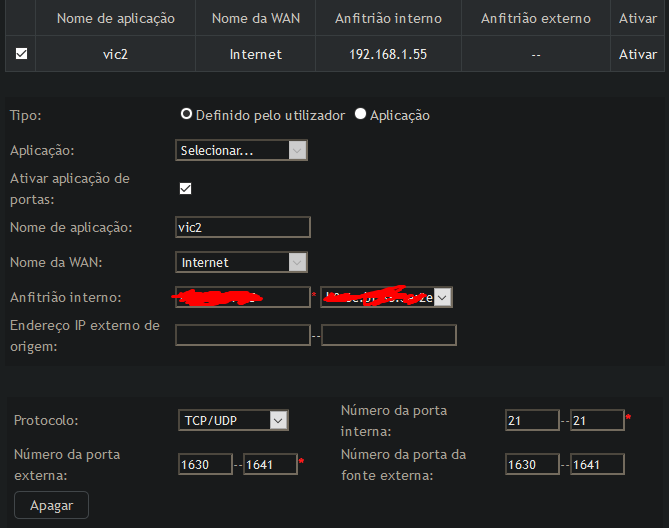Open the TCP/UDP protocol dropdown
The width and height of the screenshot is (669, 528).
pyautogui.click(x=233, y=420)
